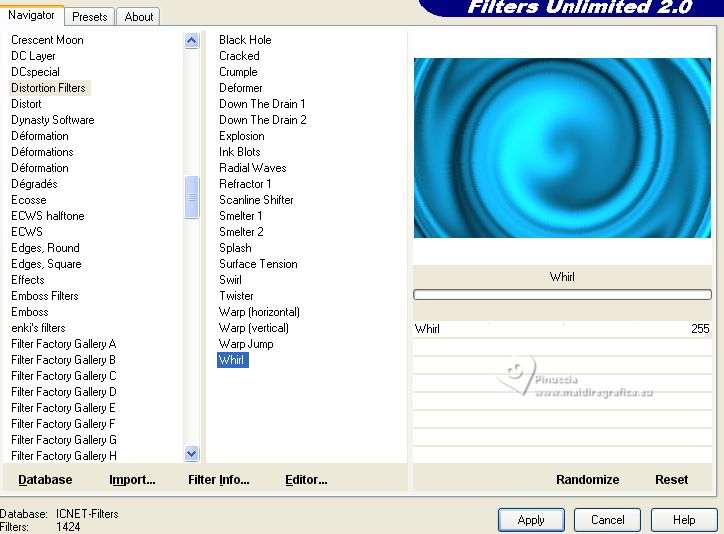Select Déformations category
724x534 pixels.
(42, 152)
